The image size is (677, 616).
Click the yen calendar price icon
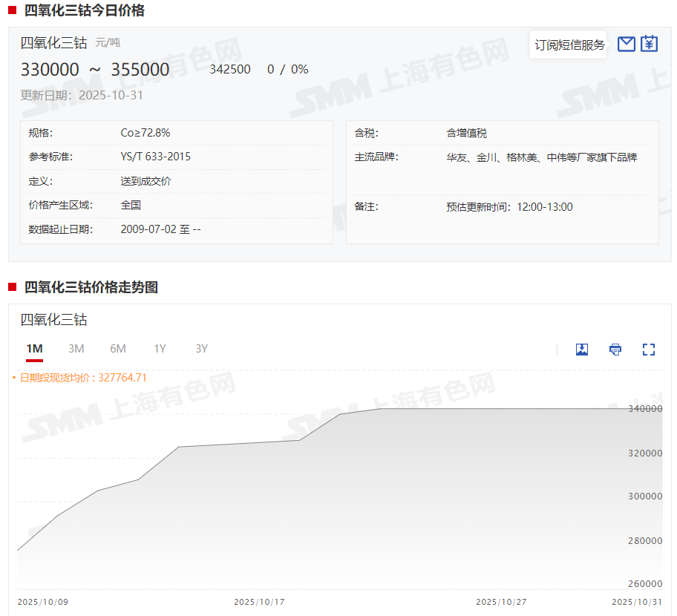pyautogui.click(x=650, y=45)
